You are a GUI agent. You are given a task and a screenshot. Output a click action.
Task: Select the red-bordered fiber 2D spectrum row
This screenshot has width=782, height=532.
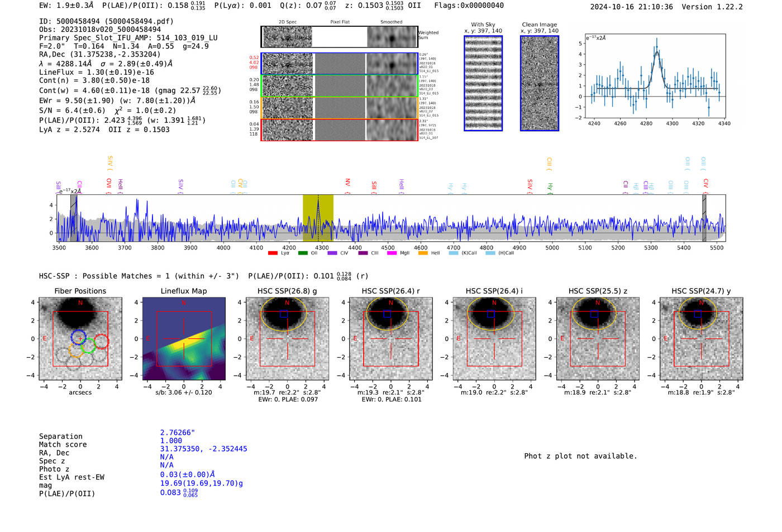[x=340, y=130]
